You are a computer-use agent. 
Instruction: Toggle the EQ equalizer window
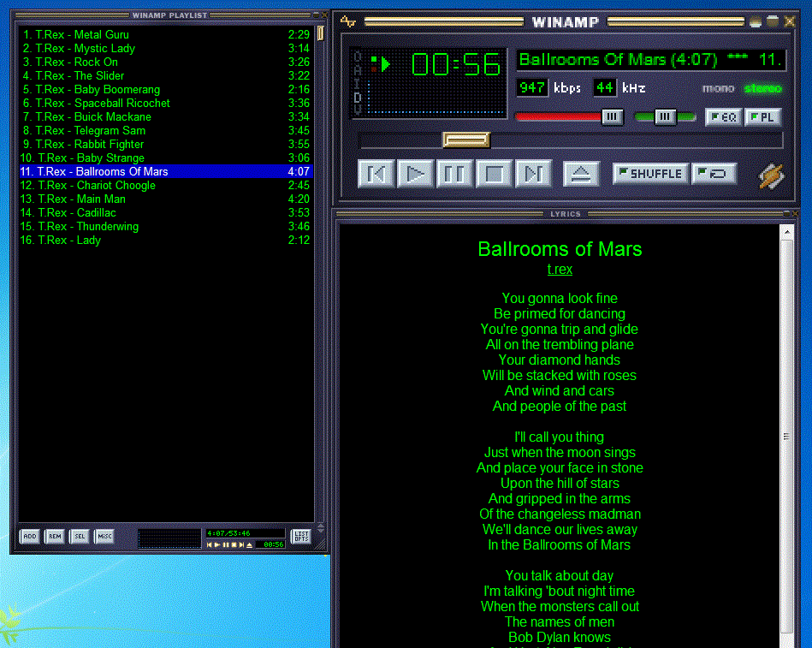click(724, 117)
